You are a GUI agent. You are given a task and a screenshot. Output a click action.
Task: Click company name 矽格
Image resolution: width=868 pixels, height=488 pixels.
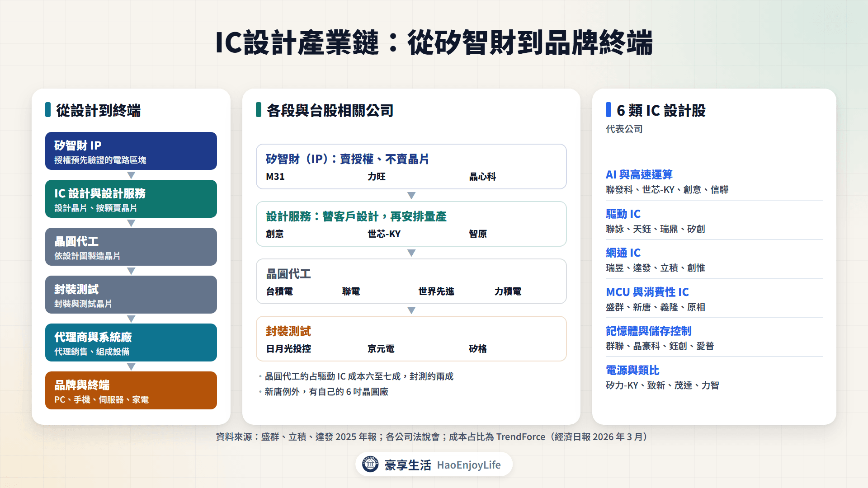tap(478, 349)
